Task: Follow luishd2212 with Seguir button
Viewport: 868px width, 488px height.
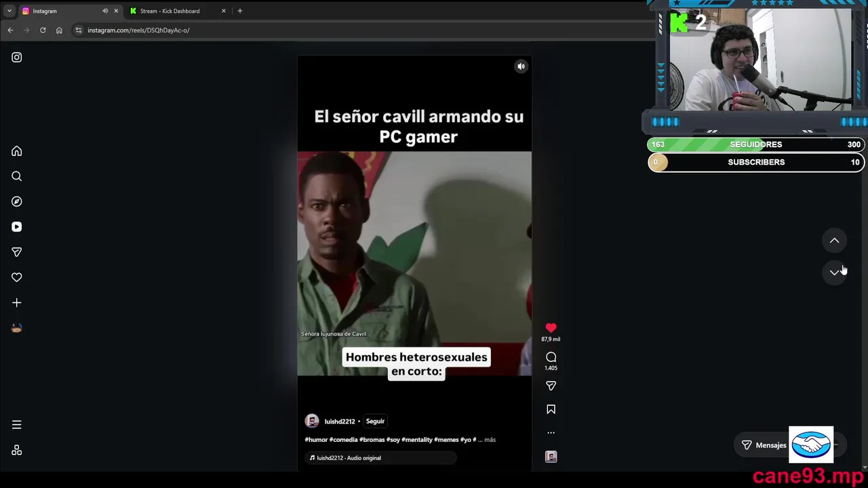Action: point(375,422)
